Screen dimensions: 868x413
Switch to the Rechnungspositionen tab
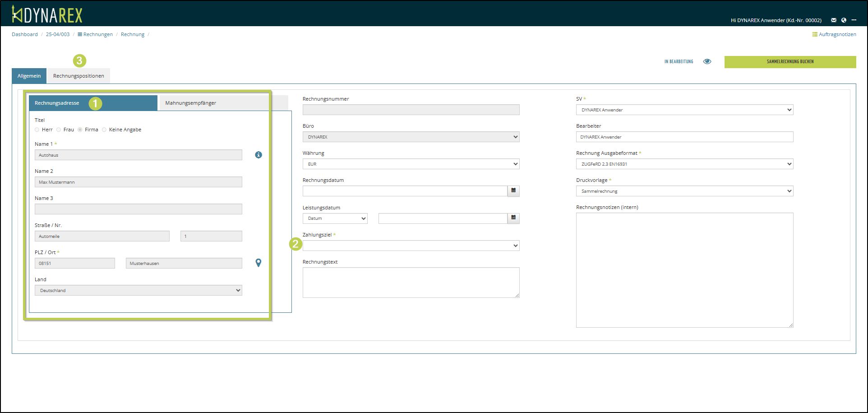pos(78,76)
